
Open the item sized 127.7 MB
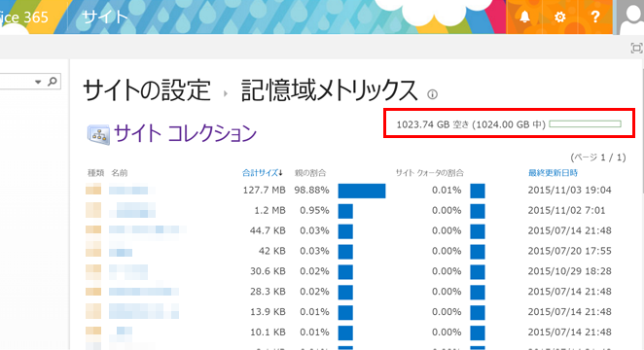click(128, 190)
